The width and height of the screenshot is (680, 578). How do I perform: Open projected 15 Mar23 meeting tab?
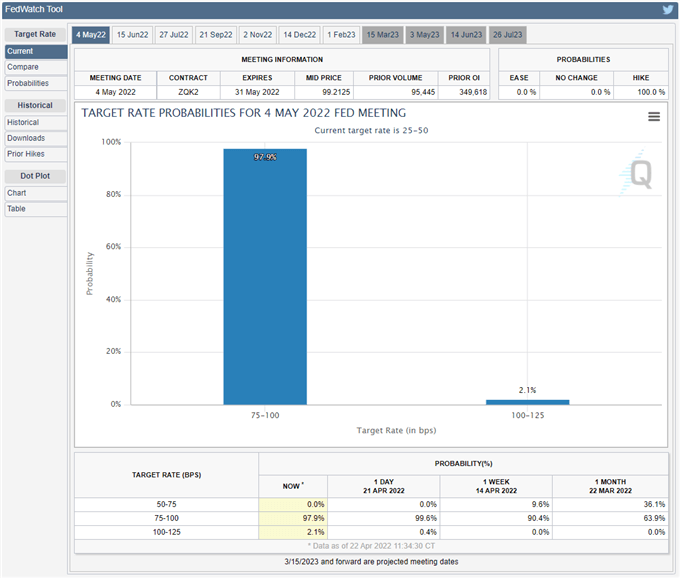click(383, 35)
